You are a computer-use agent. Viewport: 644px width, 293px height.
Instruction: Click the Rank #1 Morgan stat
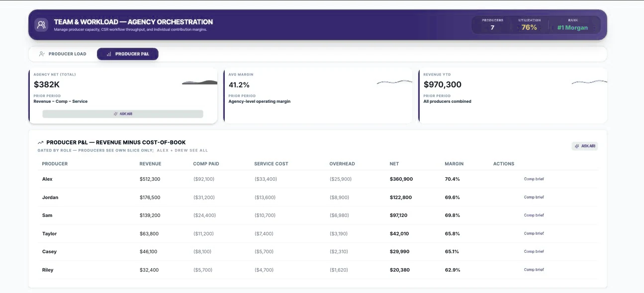572,25
